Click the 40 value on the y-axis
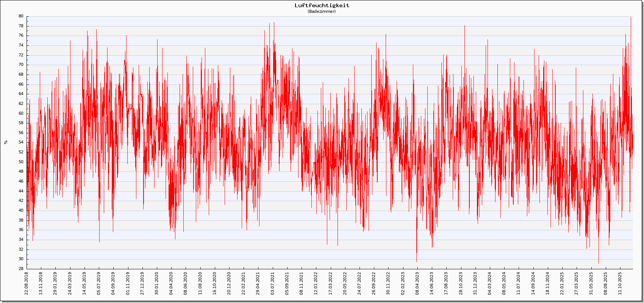Viewport: 644px width, 303px height. 21,211
